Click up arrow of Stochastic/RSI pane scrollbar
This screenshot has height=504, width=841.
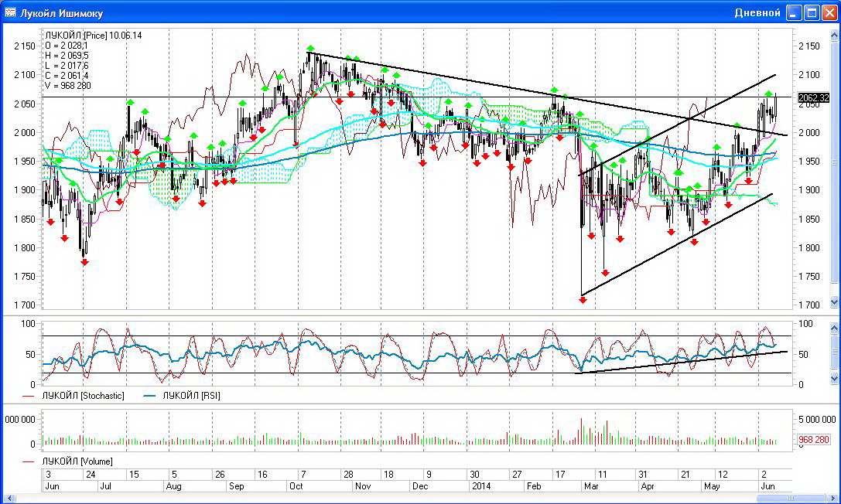[x=835, y=327]
